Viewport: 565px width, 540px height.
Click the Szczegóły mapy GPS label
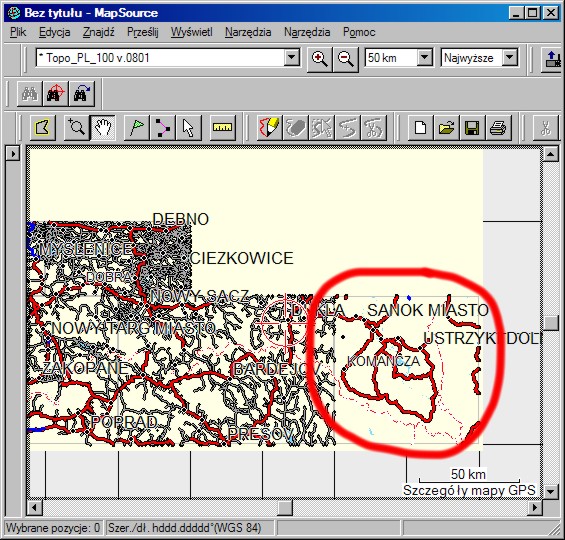point(469,490)
